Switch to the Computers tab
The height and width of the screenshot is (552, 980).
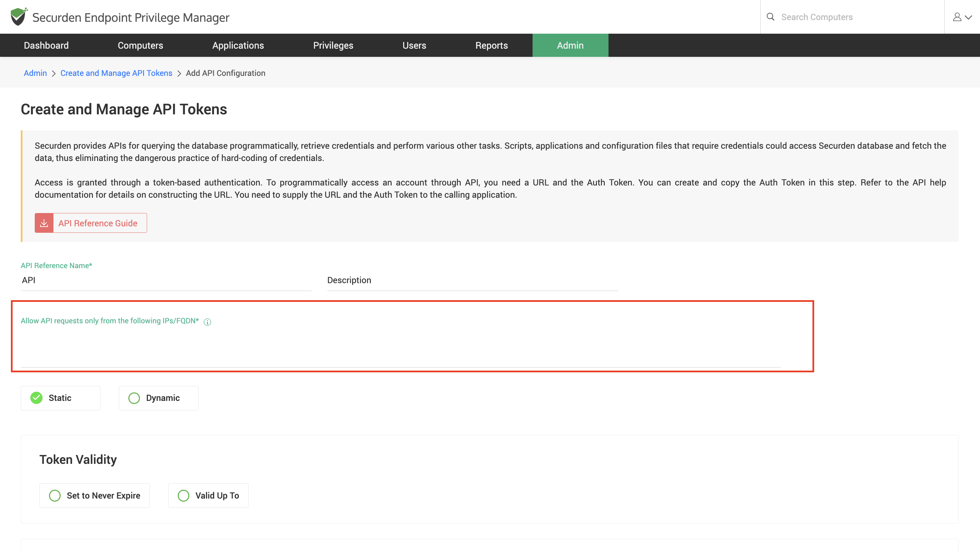(140, 45)
